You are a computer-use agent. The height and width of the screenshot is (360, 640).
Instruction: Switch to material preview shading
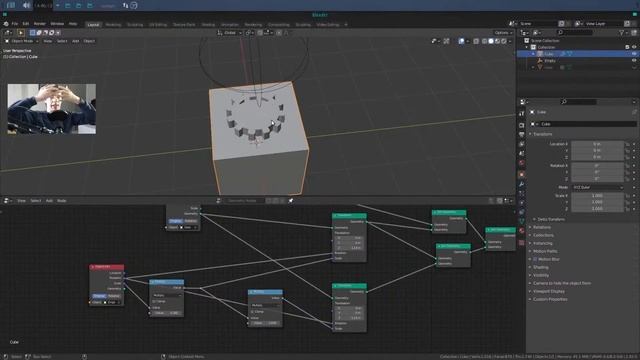coord(498,41)
